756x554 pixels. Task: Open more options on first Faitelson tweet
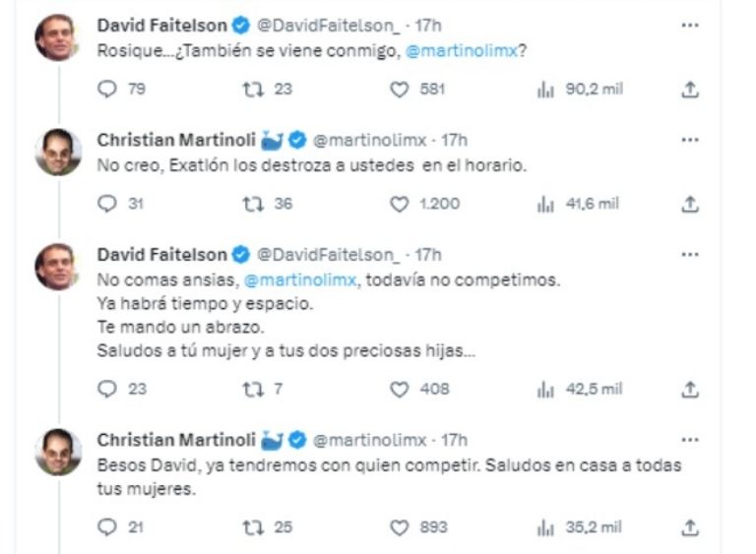pos(690,24)
